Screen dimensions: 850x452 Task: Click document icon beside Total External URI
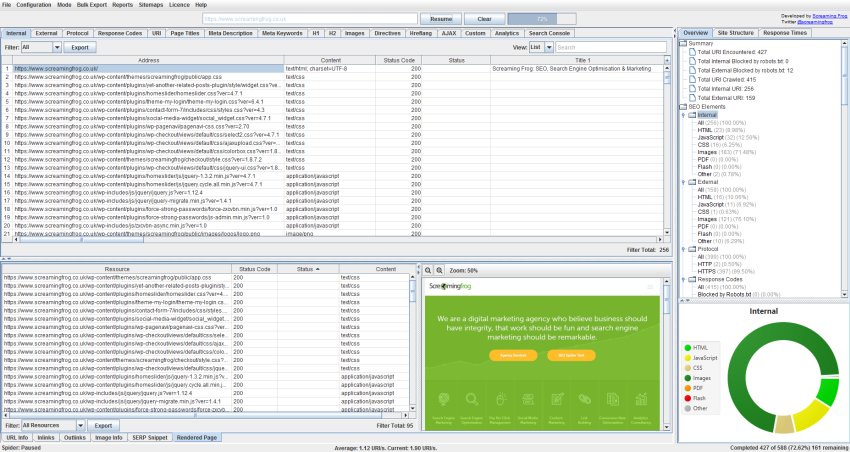(x=692, y=98)
